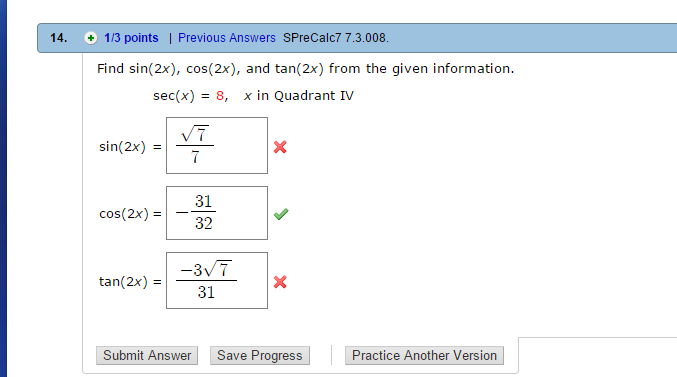Click the red X beside sin(2x)

[x=280, y=147]
